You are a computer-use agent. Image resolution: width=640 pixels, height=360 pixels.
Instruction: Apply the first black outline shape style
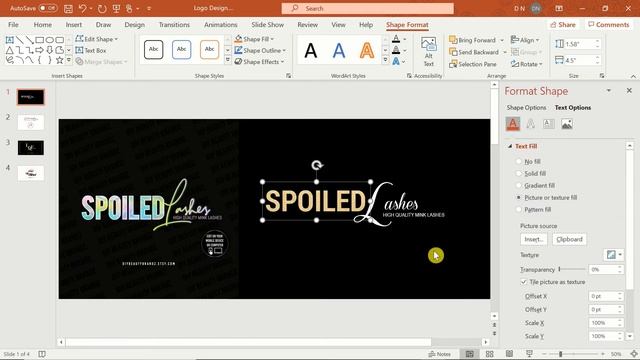(x=153, y=49)
